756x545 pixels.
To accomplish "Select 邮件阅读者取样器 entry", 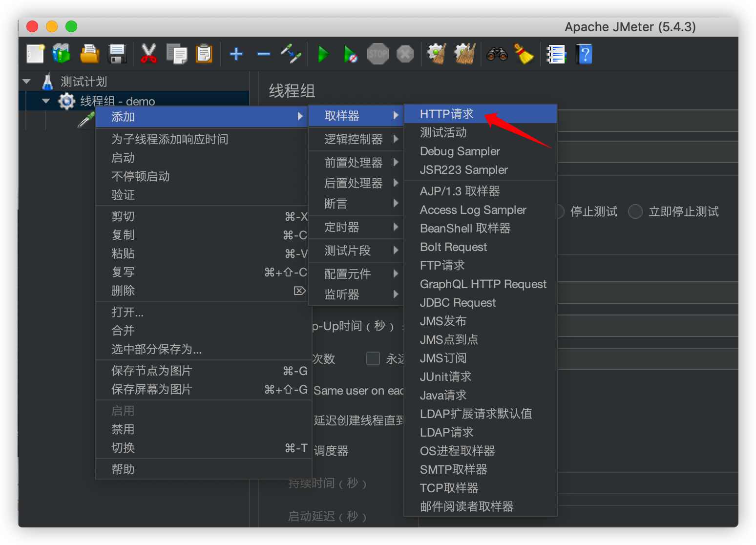I will tap(481, 506).
